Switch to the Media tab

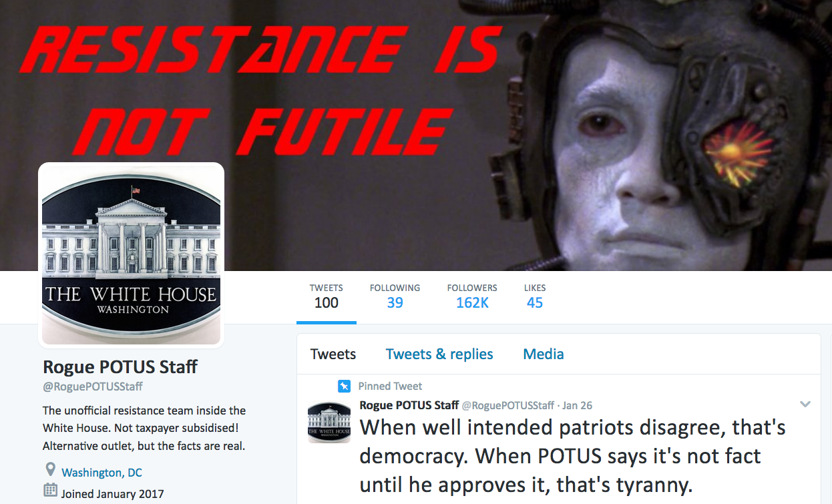pyautogui.click(x=544, y=354)
